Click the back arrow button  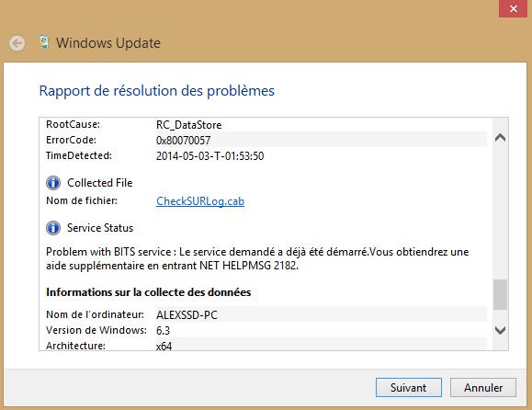pyautogui.click(x=17, y=43)
